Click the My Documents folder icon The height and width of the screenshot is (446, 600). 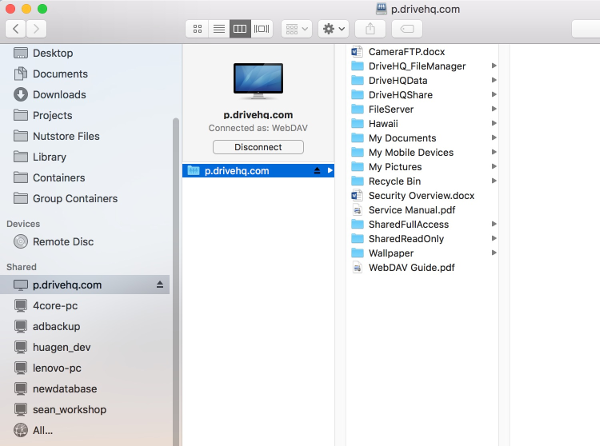click(x=357, y=138)
